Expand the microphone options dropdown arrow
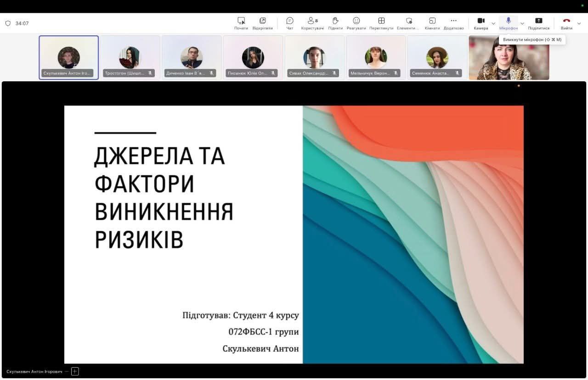The image size is (588, 380). (522, 23)
